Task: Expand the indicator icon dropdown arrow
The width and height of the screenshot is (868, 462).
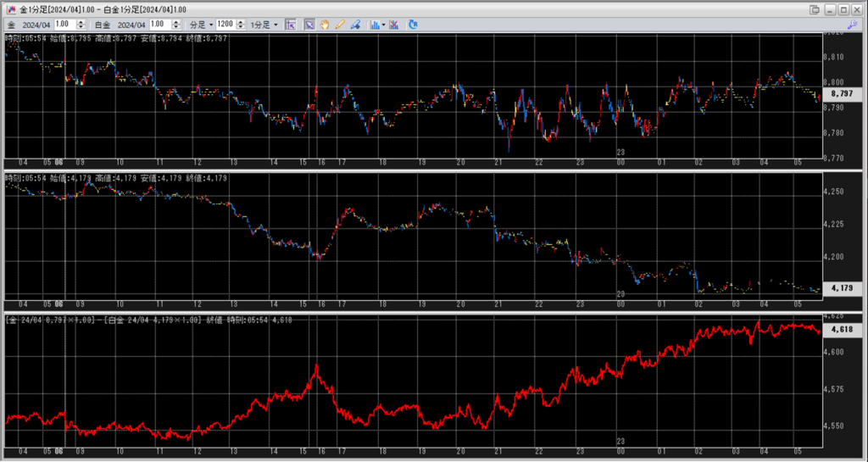Action: [x=384, y=25]
